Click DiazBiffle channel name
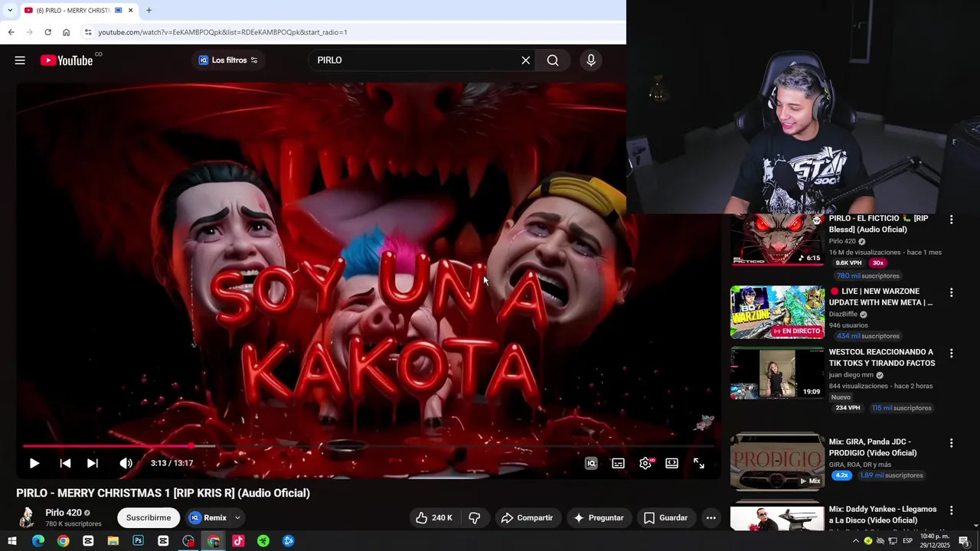Screen dimensions: 980x551 click(843, 315)
